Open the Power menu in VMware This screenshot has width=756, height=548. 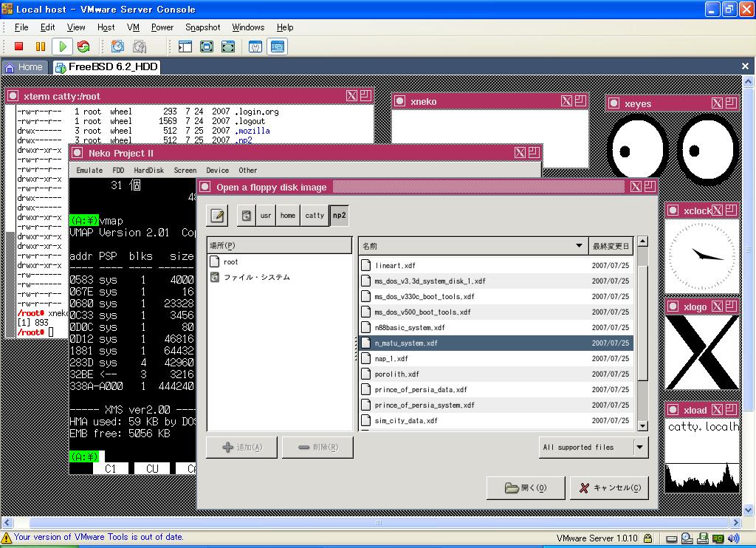tap(162, 27)
